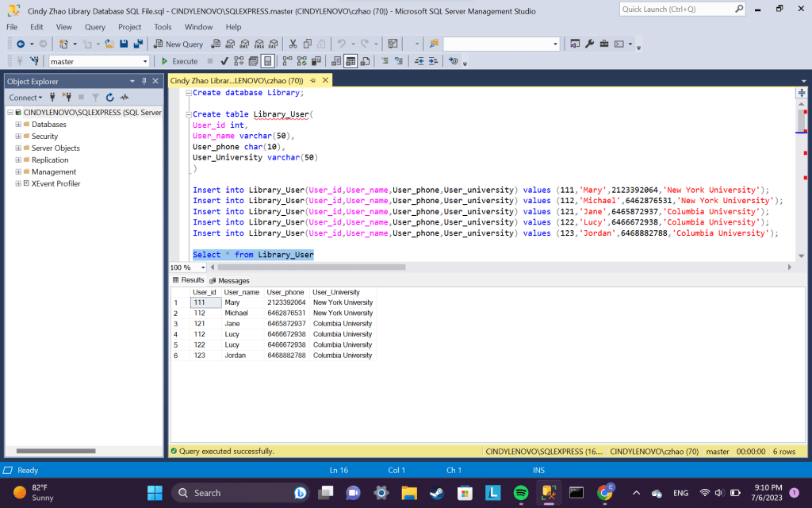Expand the Security folder node
Image resolution: width=812 pixels, height=508 pixels.
pos(18,137)
